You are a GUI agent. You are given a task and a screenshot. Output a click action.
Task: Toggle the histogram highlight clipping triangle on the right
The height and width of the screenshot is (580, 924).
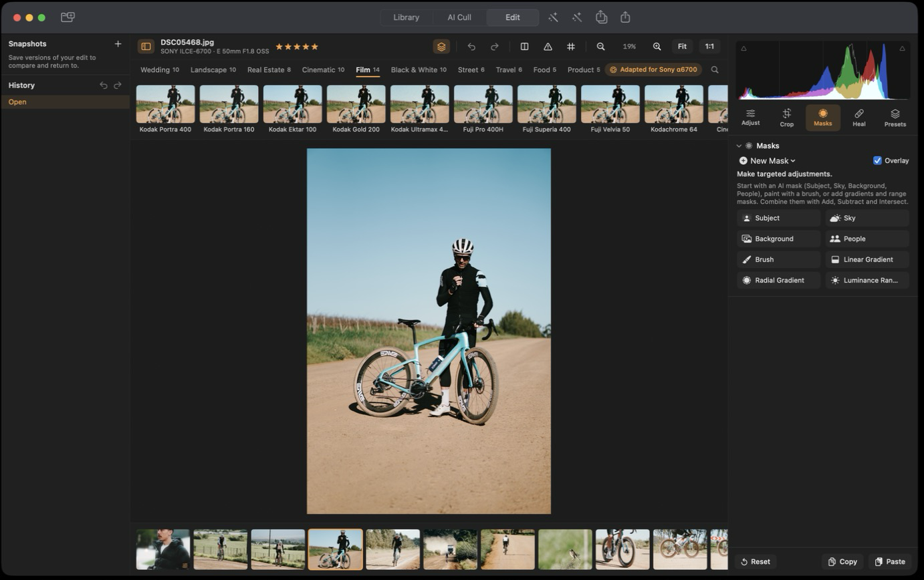coord(903,48)
